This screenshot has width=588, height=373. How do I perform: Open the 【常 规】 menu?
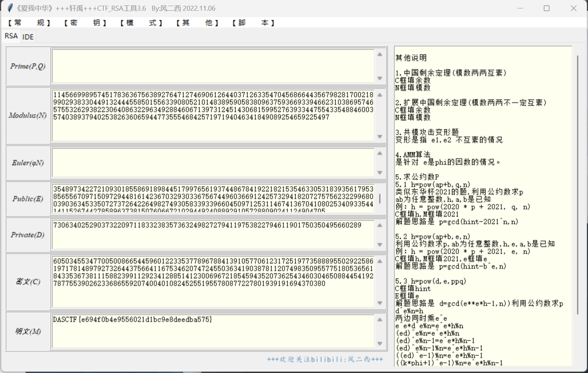[29, 23]
